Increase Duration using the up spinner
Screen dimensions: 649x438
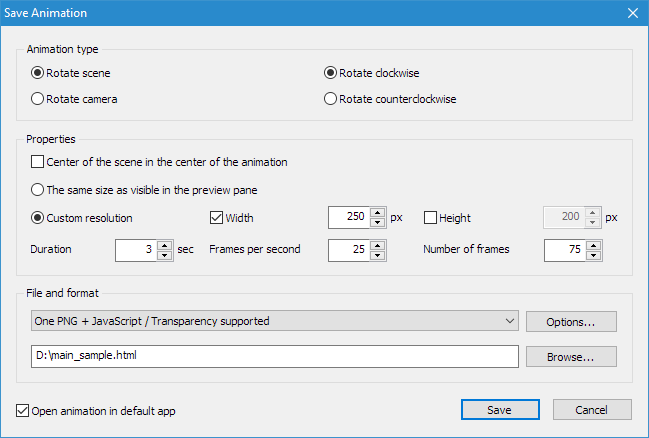164,245
